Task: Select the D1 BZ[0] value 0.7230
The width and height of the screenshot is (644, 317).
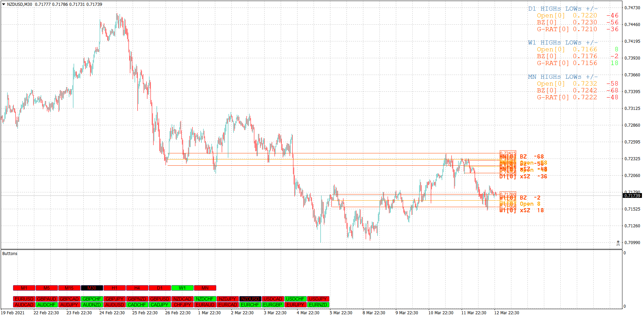Action: point(585,22)
